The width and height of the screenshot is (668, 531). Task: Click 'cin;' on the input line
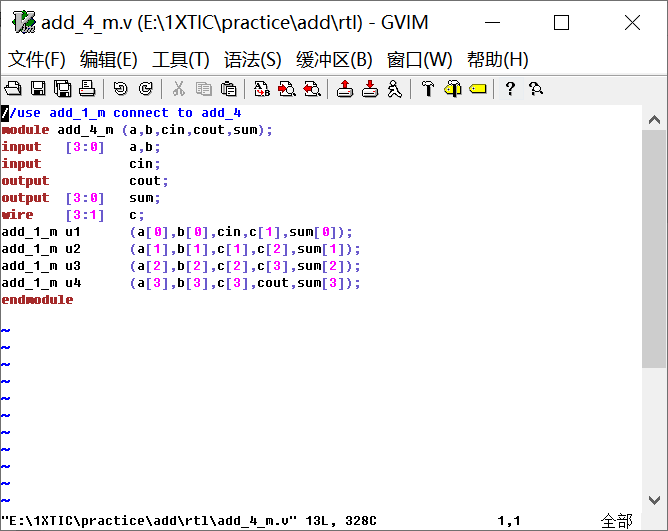[x=145, y=164]
